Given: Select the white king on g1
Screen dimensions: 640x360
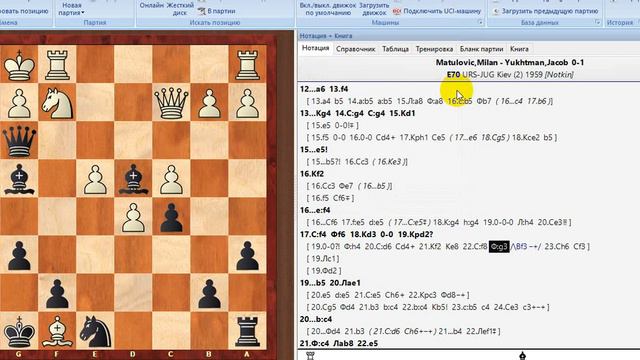Looking at the screenshot, I should point(19,65).
